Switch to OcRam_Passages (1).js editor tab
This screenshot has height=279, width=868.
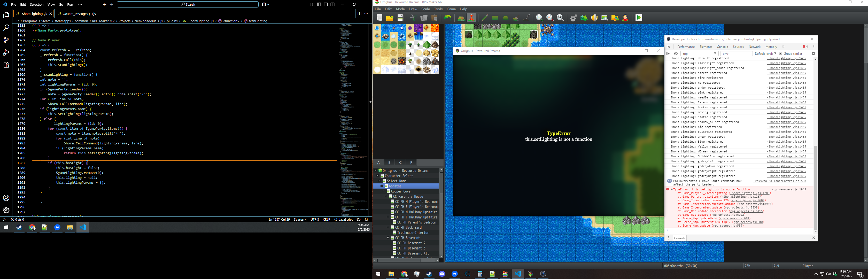(79, 14)
